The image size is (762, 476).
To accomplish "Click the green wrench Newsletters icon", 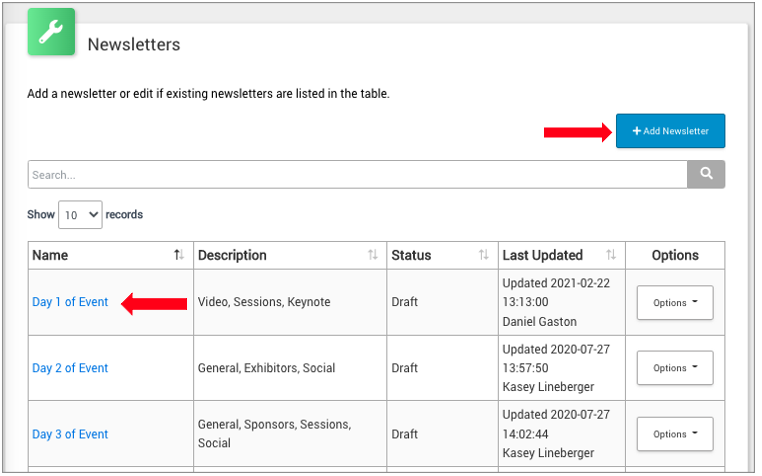I will tap(51, 32).
